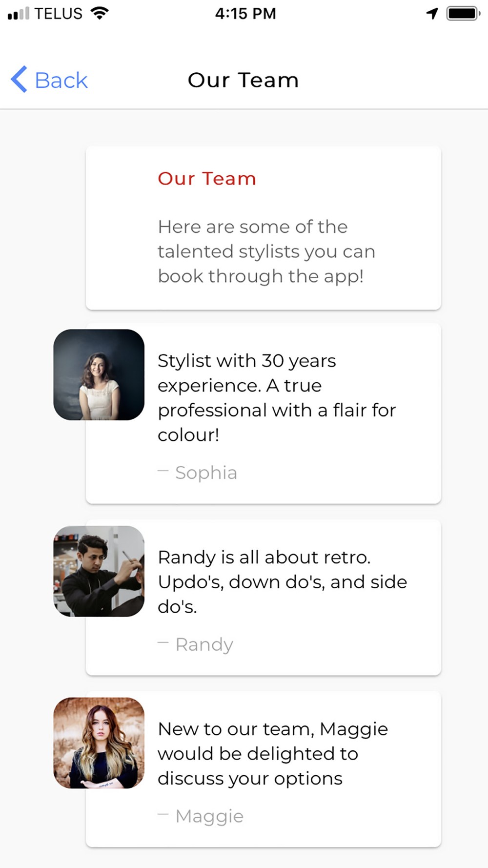Select Maggie's stylist card description
This screenshot has width=488, height=868.
tap(273, 753)
